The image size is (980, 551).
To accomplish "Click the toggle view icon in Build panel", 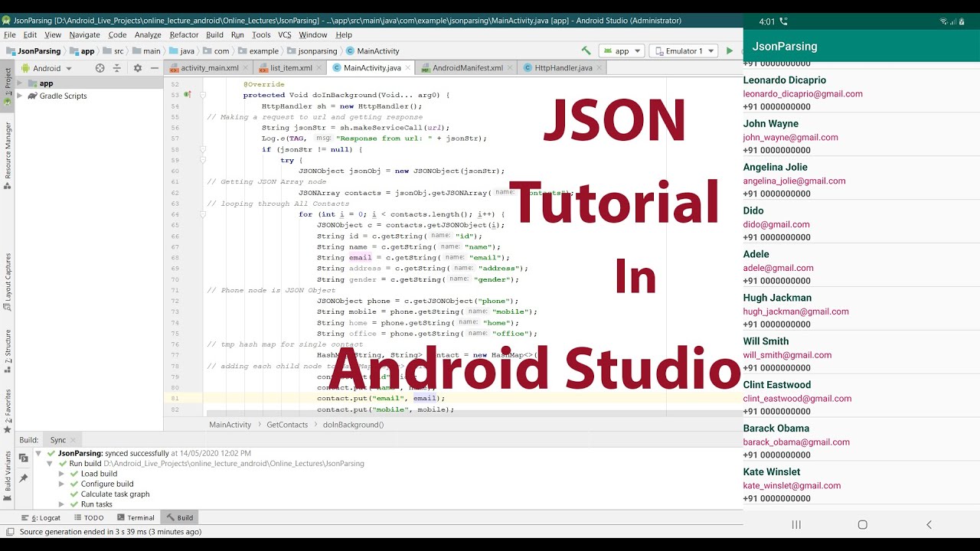I will [x=24, y=458].
